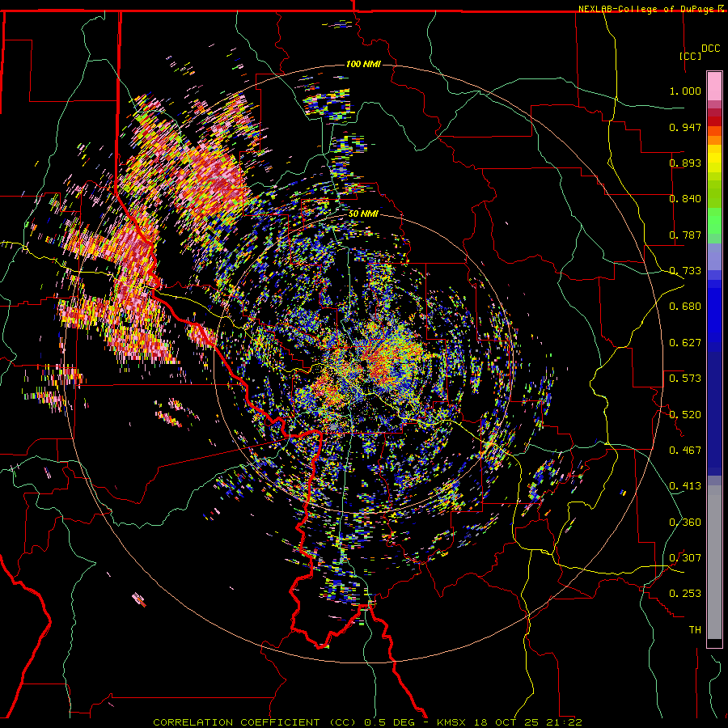Image resolution: width=728 pixels, height=728 pixels.
Task: Click the 1.000 scale value
Action: (x=685, y=91)
